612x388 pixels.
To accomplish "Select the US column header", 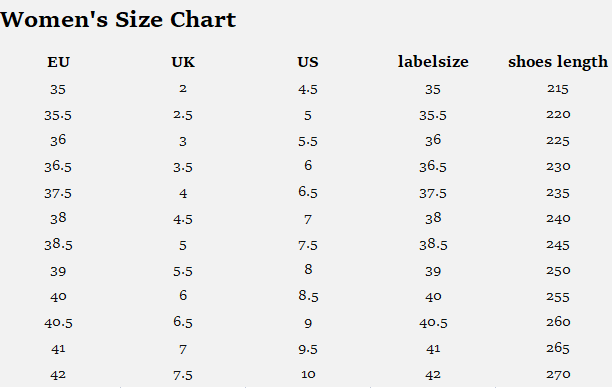I will (x=308, y=62).
